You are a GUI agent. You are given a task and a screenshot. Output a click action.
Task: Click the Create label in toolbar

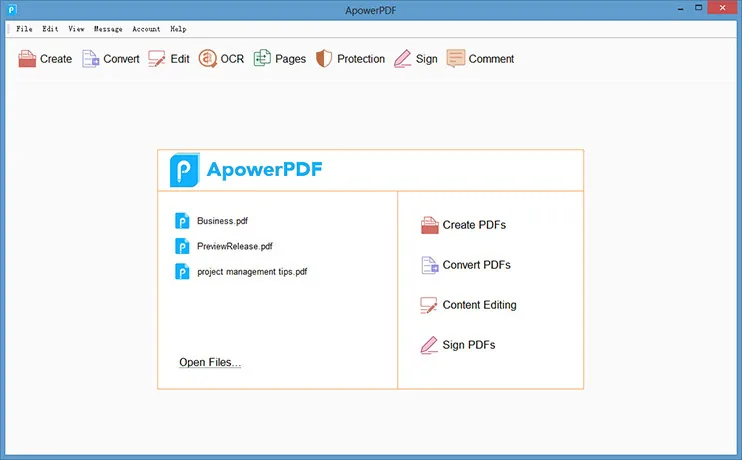tap(56, 59)
